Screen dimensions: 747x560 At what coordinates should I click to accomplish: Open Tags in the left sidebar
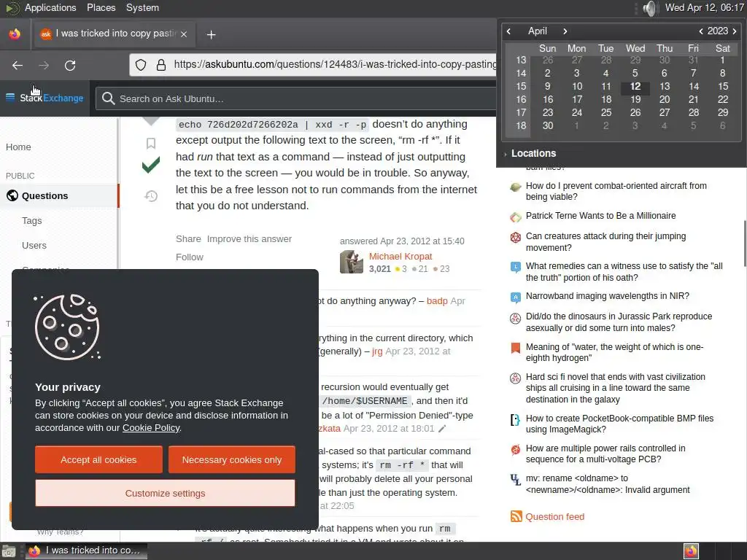tap(32, 220)
